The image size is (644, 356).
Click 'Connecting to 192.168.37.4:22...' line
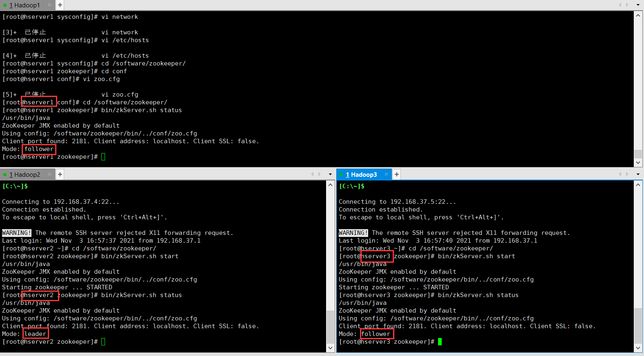pos(60,202)
